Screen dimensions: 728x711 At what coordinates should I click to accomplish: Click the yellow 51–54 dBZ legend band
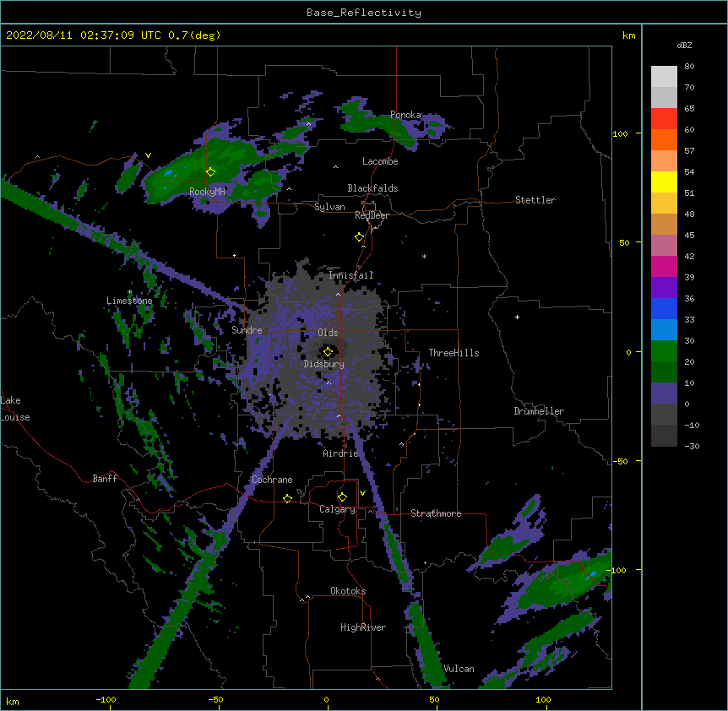click(664, 182)
